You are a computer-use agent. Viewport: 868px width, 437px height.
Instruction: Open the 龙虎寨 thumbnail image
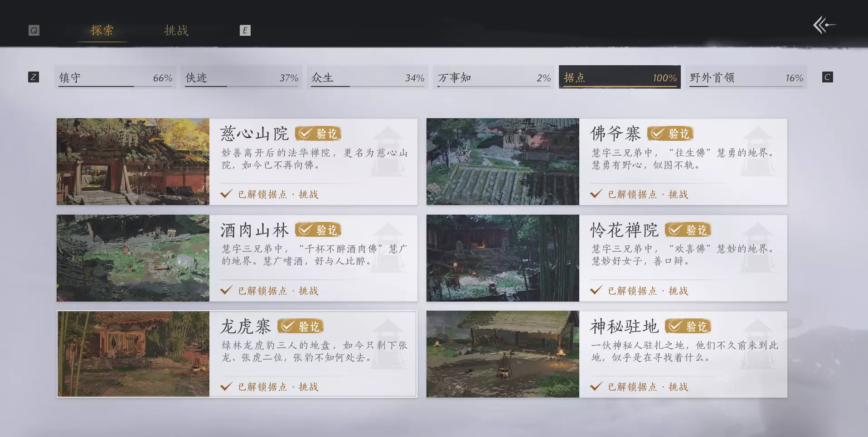click(133, 354)
